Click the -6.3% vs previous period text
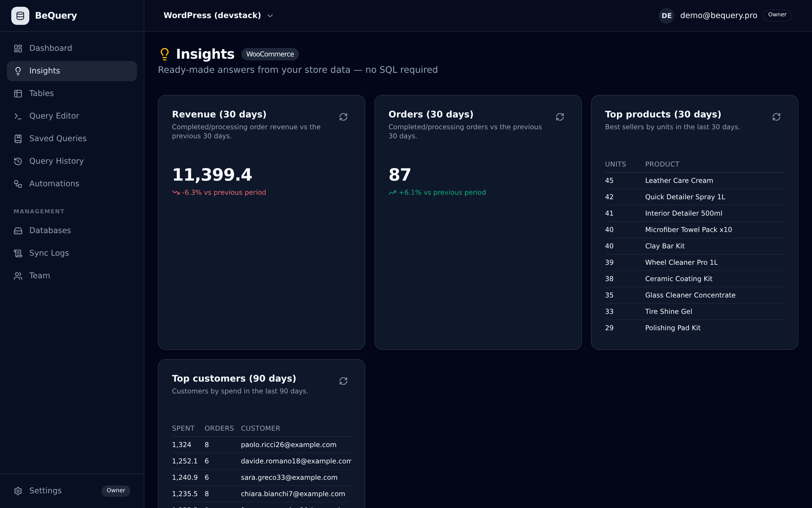Viewport: 812px width, 508px height. 224,192
